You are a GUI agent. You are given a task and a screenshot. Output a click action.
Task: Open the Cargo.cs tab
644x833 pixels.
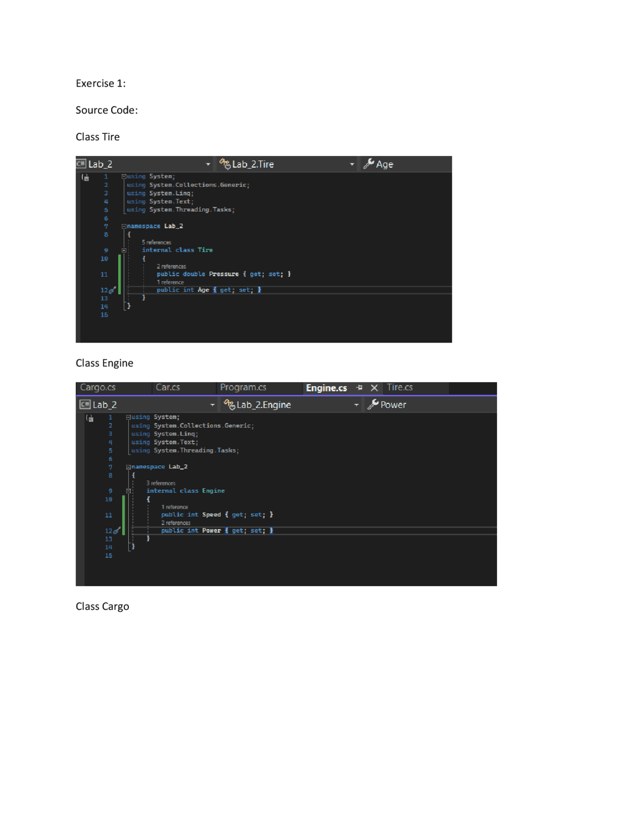click(x=98, y=387)
